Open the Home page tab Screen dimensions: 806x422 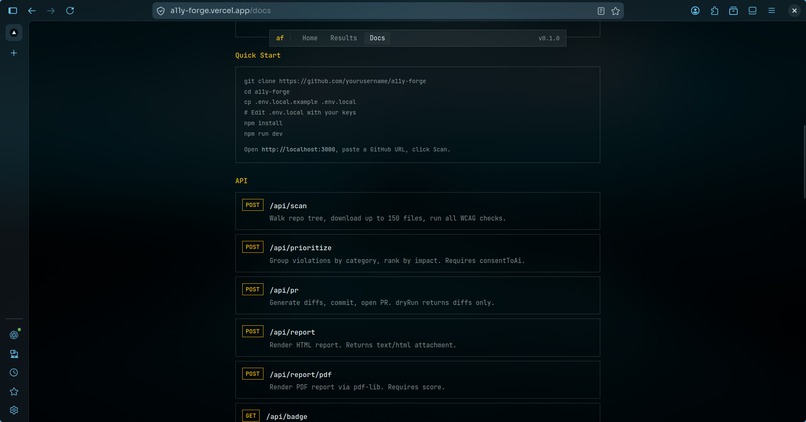tap(309, 38)
